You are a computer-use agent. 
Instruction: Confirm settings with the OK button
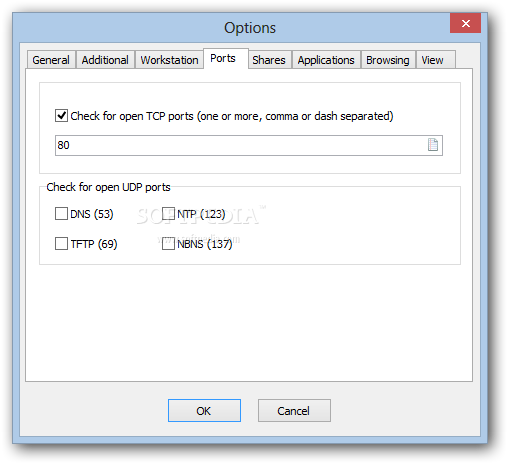click(x=204, y=411)
